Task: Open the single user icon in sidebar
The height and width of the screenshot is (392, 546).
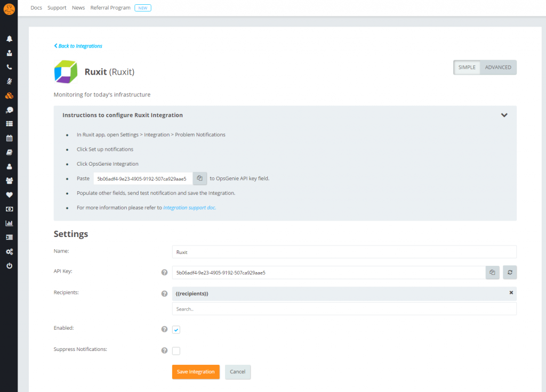Action: point(10,167)
